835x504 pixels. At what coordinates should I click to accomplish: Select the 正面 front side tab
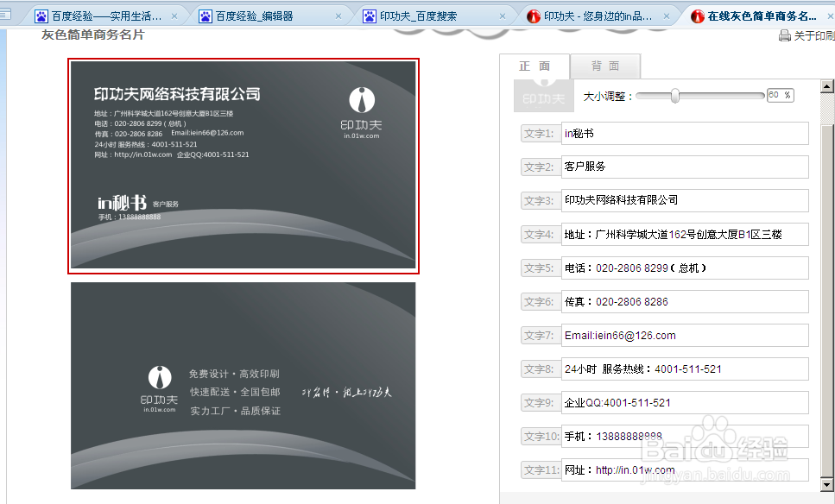tap(535, 66)
